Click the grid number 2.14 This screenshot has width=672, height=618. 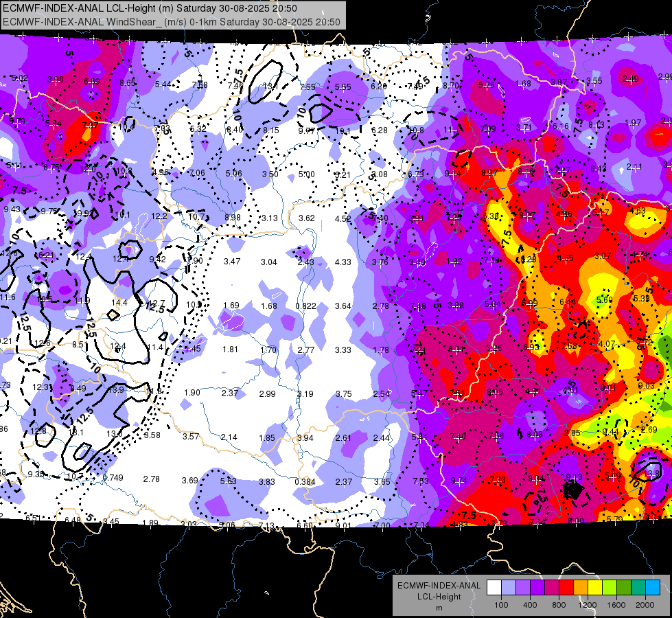[229, 437]
